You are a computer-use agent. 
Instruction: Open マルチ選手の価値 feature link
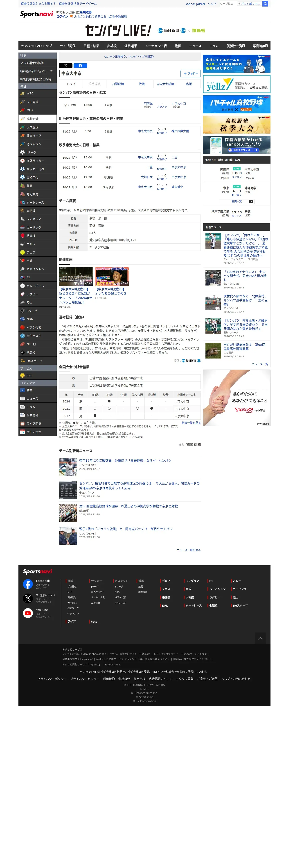(37, 63)
